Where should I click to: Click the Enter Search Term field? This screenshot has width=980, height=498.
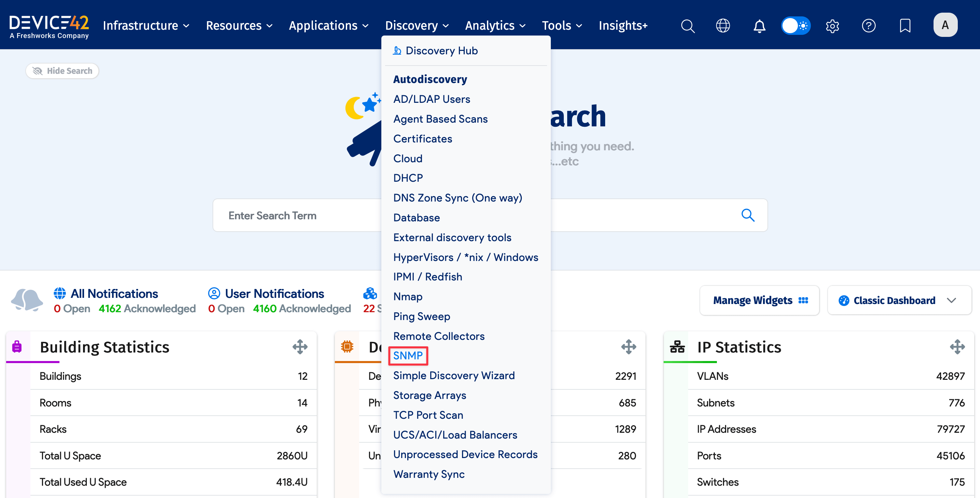297,216
